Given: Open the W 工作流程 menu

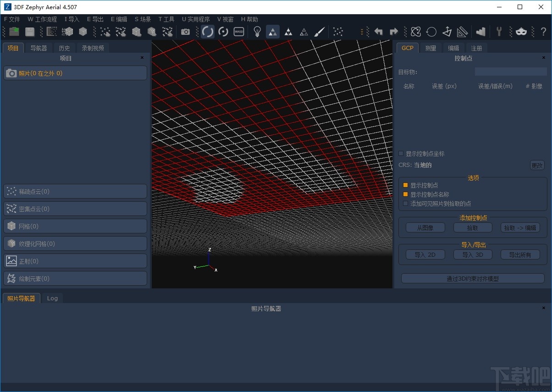Looking at the screenshot, I should pos(42,19).
